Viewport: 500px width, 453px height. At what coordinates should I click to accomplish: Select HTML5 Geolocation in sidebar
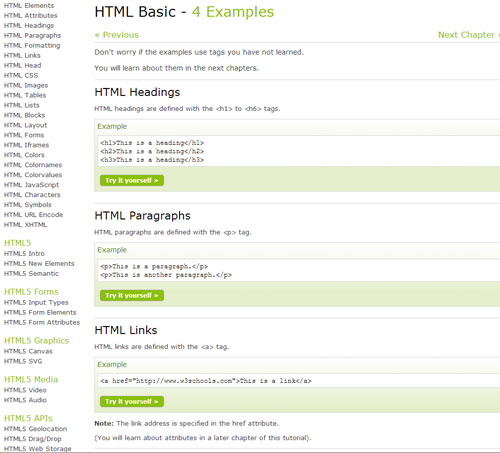(x=35, y=429)
